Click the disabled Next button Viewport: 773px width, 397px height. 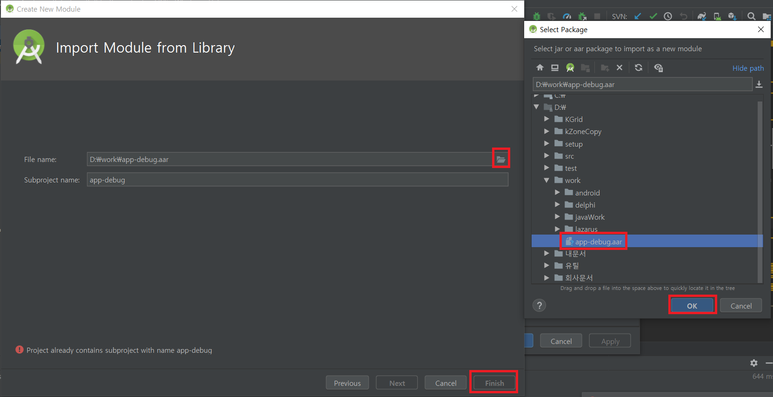click(x=397, y=383)
